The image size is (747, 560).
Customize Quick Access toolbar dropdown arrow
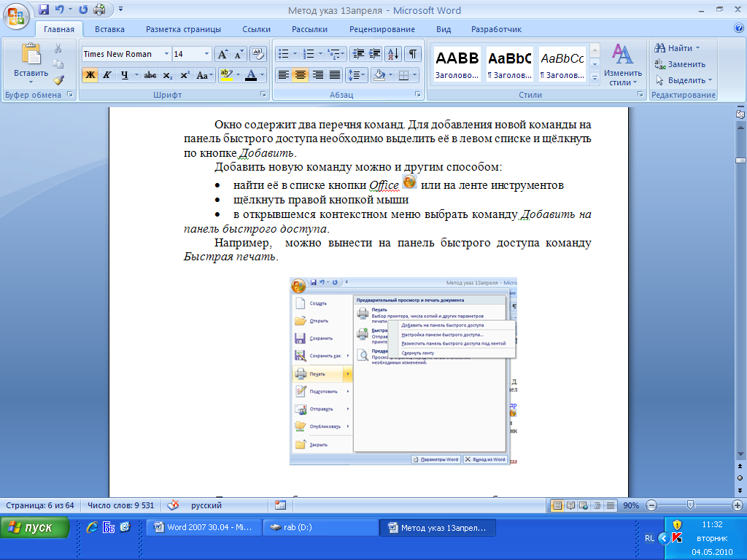click(x=120, y=9)
